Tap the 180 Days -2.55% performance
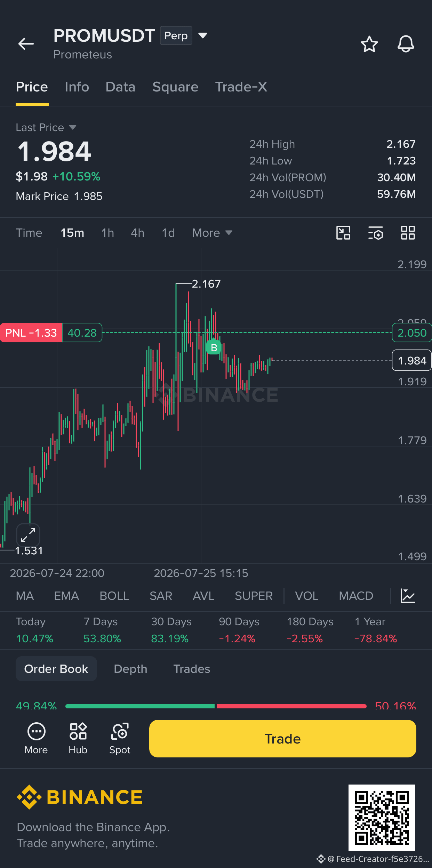Image resolution: width=432 pixels, height=868 pixels. tap(310, 630)
